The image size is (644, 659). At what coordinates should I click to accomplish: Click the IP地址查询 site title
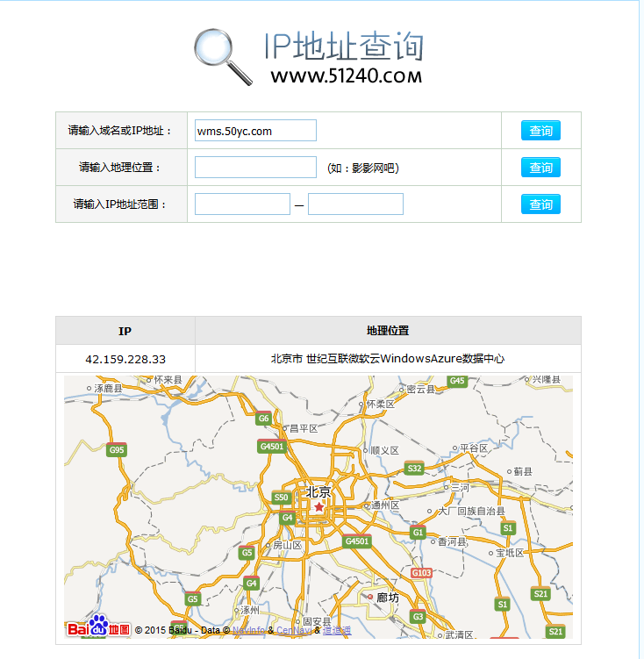coord(344,47)
